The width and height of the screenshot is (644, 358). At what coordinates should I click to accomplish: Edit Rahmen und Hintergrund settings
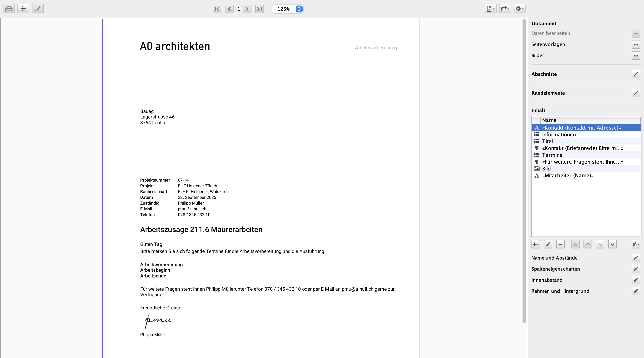pyautogui.click(x=635, y=291)
